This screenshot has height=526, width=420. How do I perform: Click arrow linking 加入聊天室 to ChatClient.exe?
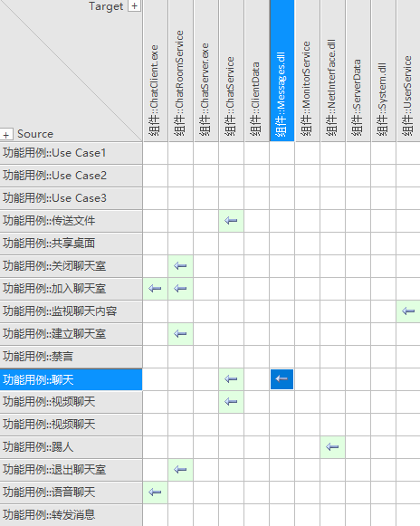[x=155, y=289]
